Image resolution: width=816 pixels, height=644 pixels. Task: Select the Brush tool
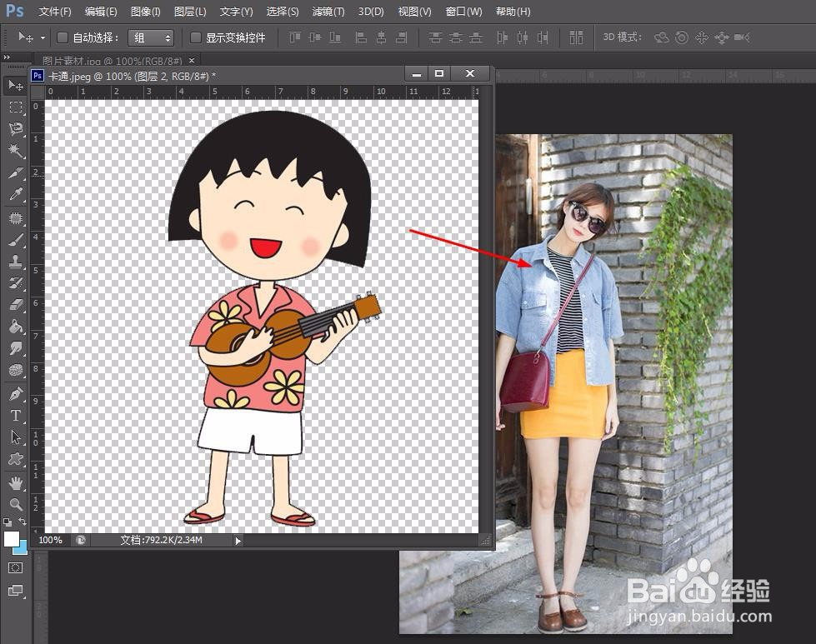(16, 240)
